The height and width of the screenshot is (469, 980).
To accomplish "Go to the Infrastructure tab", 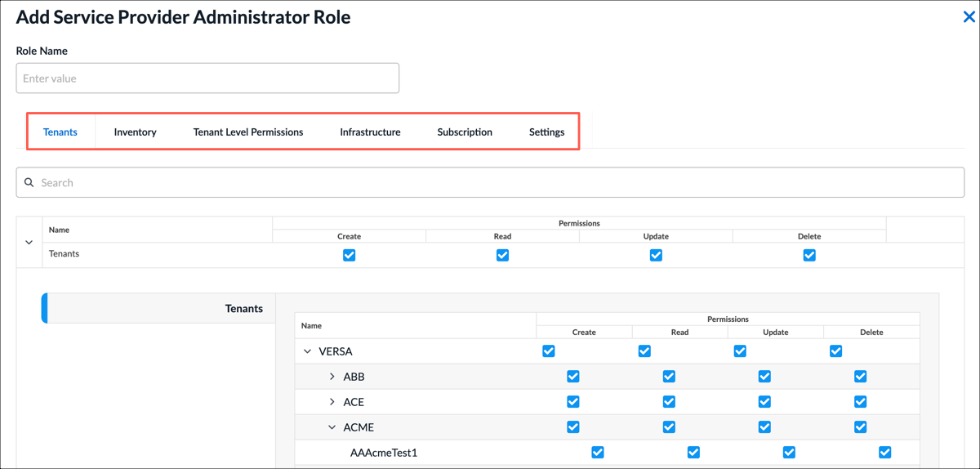I will [x=370, y=132].
